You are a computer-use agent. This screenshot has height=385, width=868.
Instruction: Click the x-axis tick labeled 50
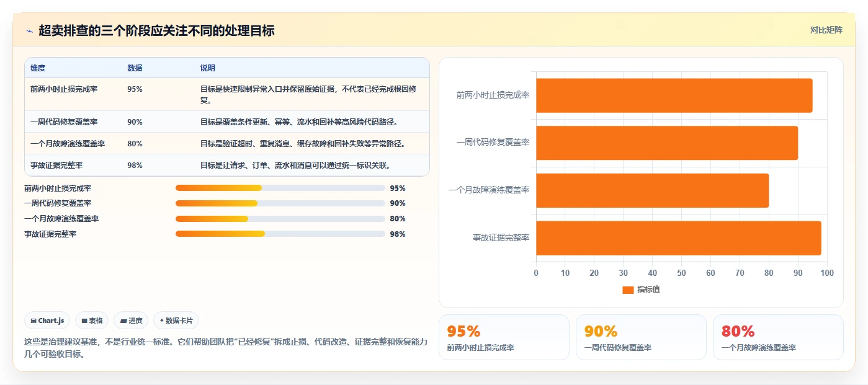(681, 273)
